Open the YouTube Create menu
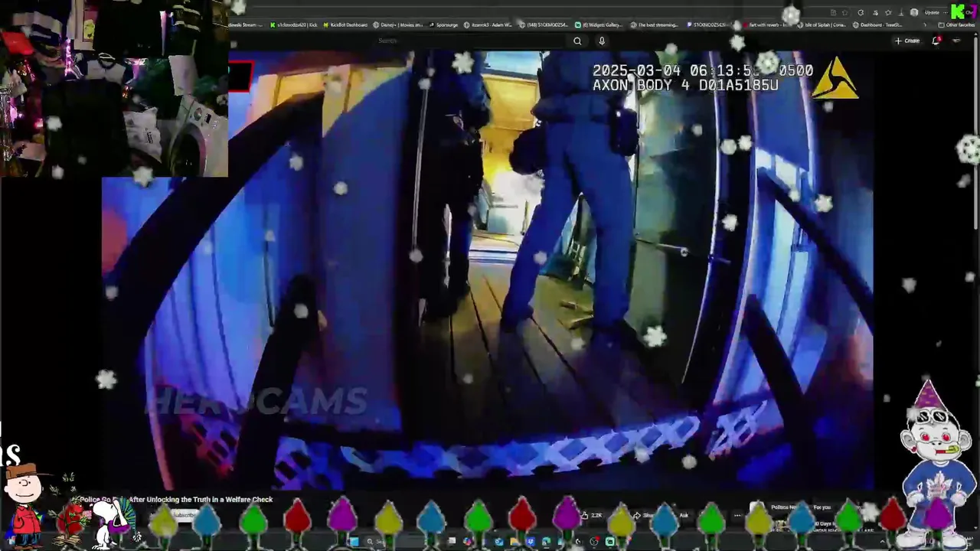 (907, 41)
